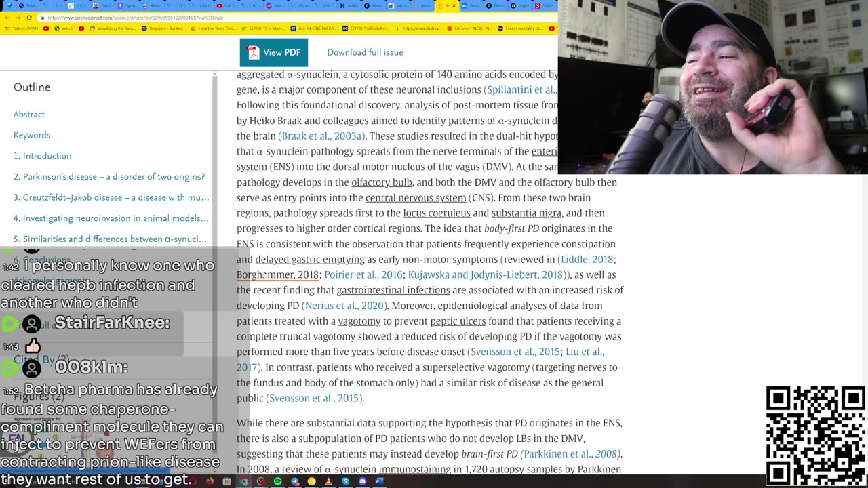Open Telegram from the taskbar

295,481
